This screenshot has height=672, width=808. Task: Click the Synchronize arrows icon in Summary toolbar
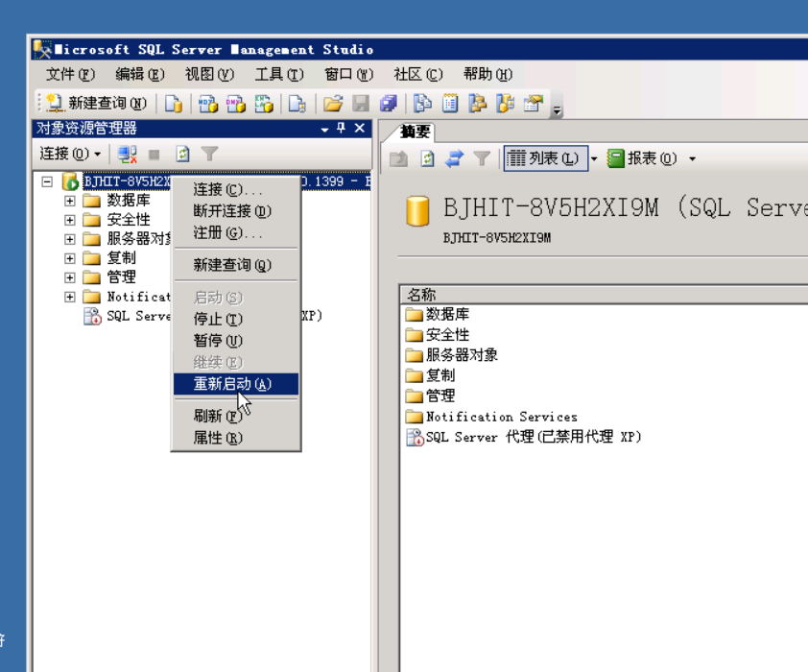pyautogui.click(x=454, y=158)
